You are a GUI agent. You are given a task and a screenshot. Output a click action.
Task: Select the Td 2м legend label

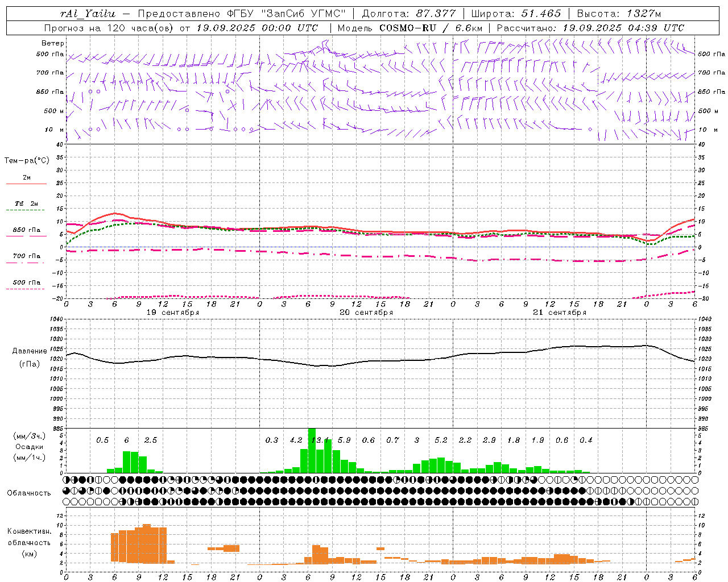point(26,203)
